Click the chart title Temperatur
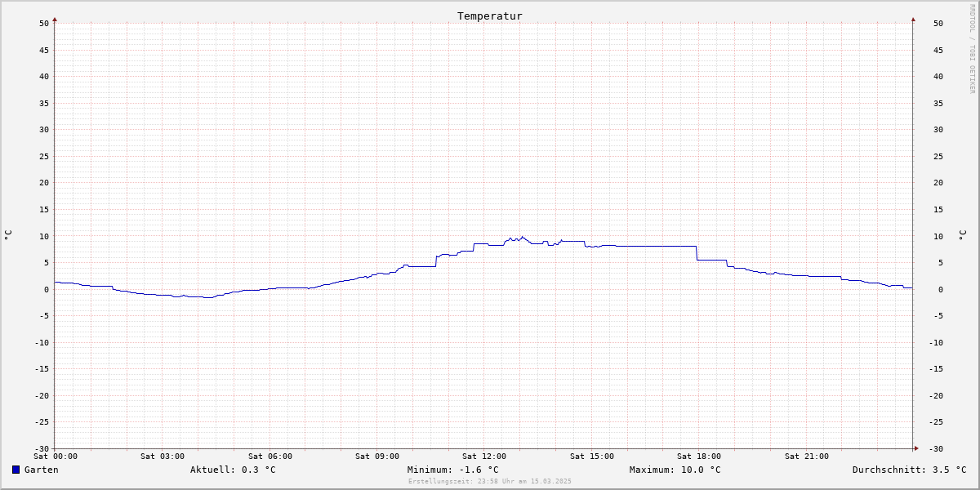 [490, 16]
